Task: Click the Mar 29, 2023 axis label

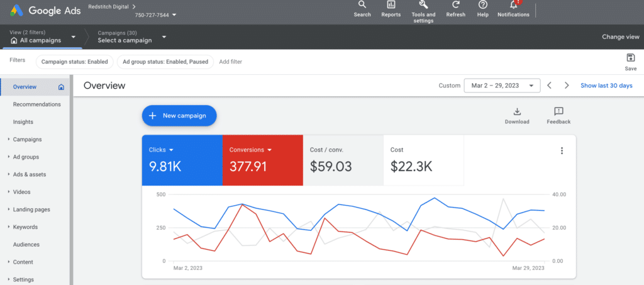Action: pos(528,268)
